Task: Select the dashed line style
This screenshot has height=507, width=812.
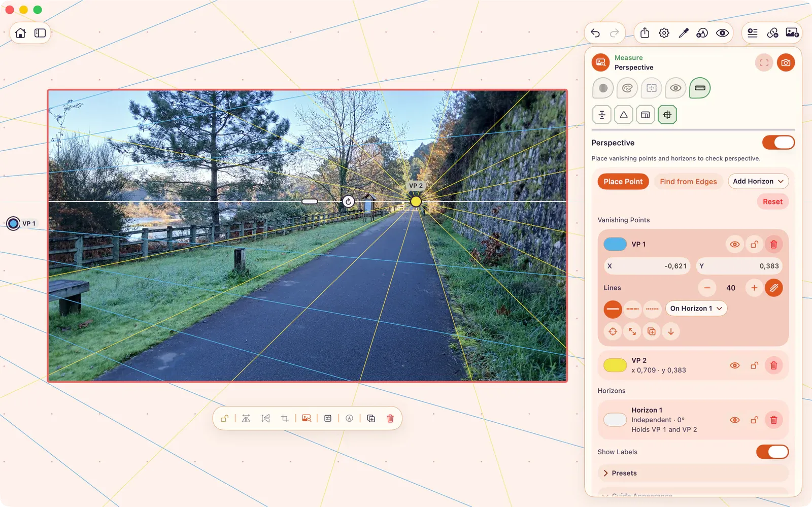Action: pyautogui.click(x=632, y=309)
